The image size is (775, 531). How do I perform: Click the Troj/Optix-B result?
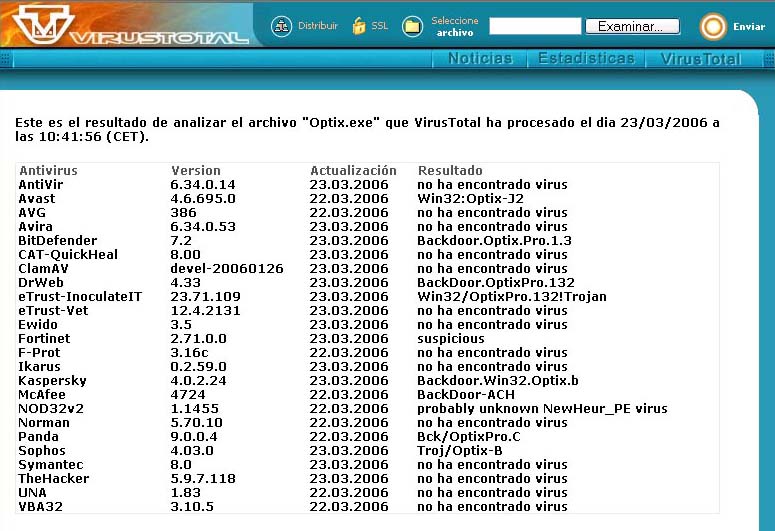pyautogui.click(x=460, y=451)
